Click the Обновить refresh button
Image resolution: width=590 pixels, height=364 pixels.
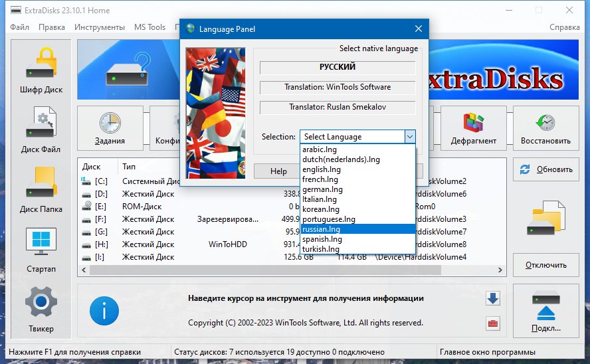click(546, 169)
